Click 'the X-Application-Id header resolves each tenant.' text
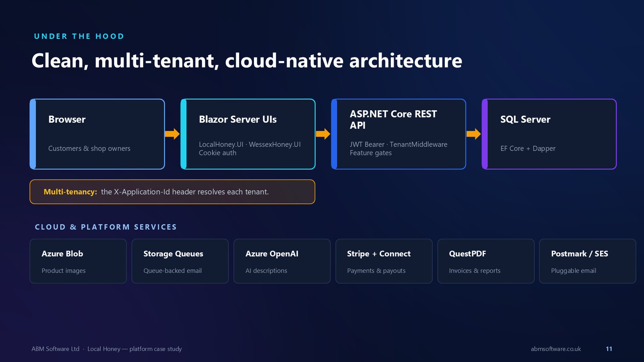The width and height of the screenshot is (644, 362). 185,192
